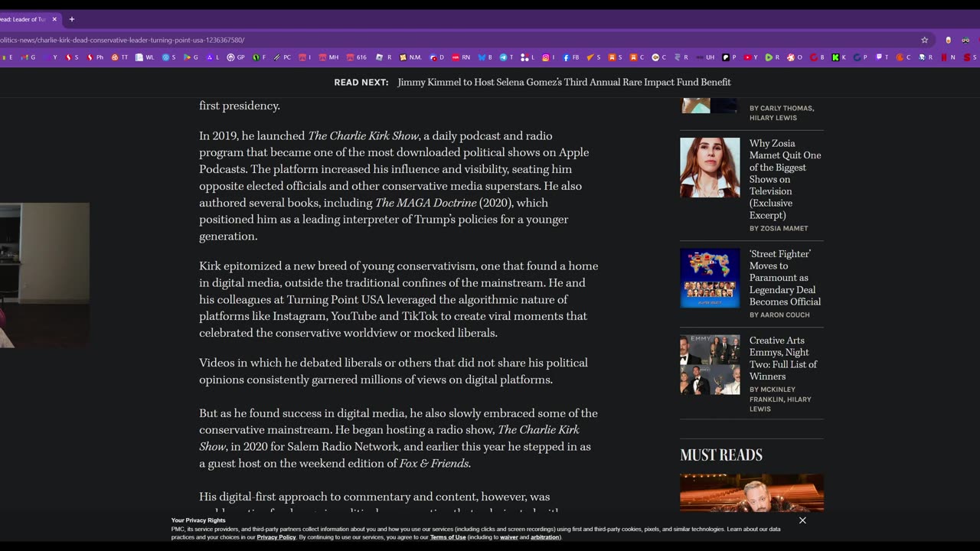980x551 pixels.
Task: Open the MH bookmark
Action: point(328,57)
